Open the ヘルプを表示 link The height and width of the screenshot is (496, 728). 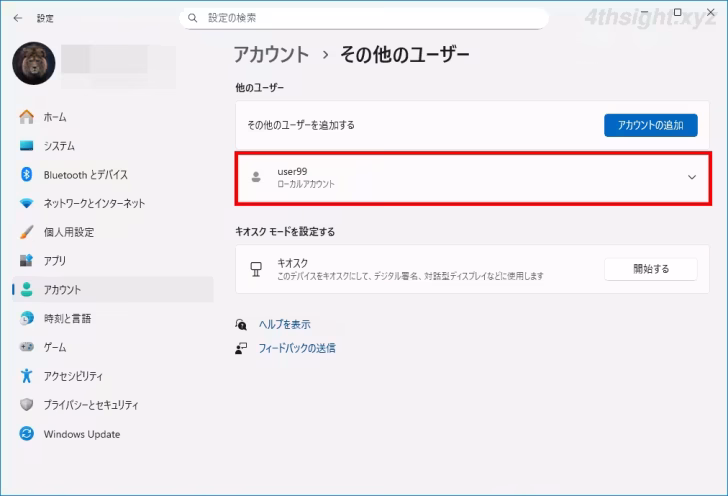[284, 325]
